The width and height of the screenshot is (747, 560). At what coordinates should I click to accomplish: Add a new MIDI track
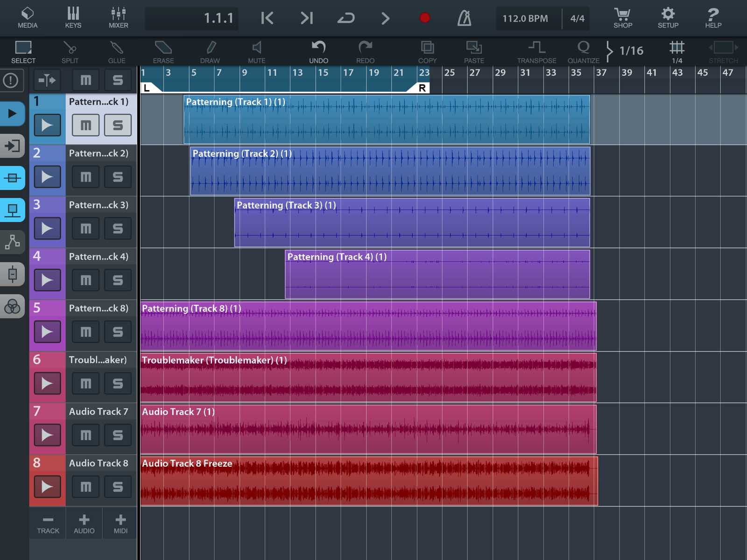tap(120, 524)
